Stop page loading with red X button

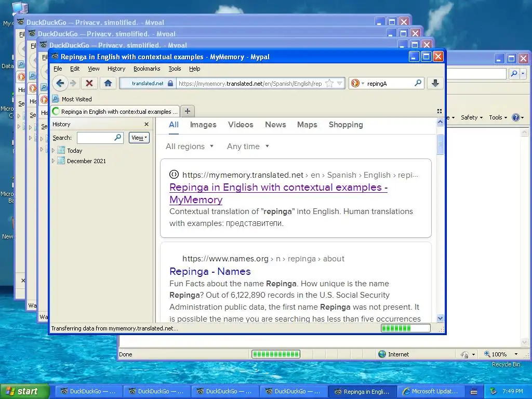coord(89,83)
